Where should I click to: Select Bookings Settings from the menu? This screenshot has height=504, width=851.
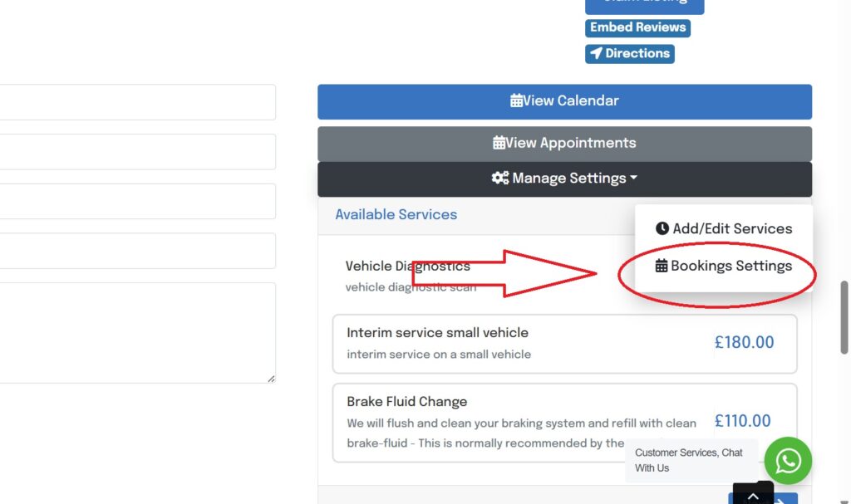[731, 267]
